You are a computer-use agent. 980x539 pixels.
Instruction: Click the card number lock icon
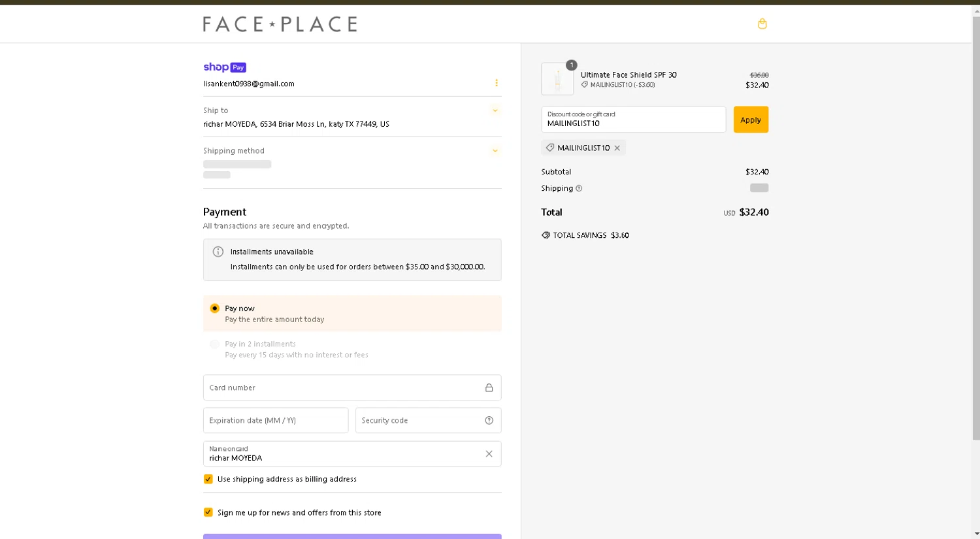pyautogui.click(x=489, y=387)
